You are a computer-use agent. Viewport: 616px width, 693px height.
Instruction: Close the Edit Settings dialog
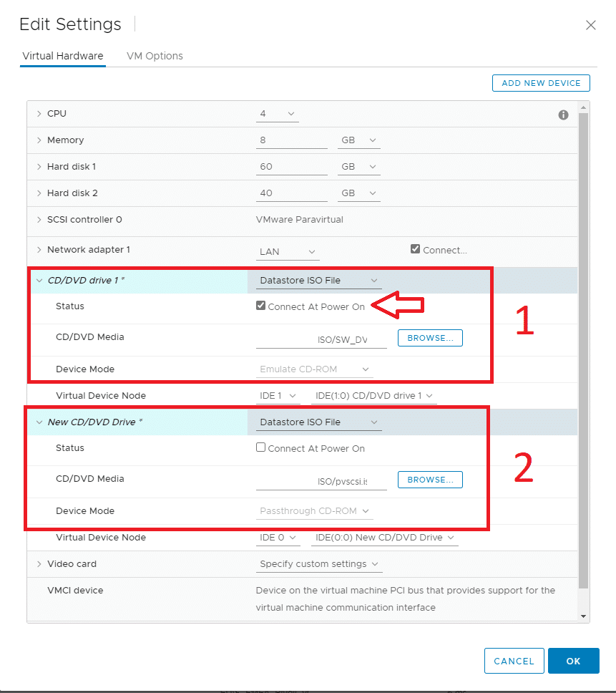coord(591,25)
